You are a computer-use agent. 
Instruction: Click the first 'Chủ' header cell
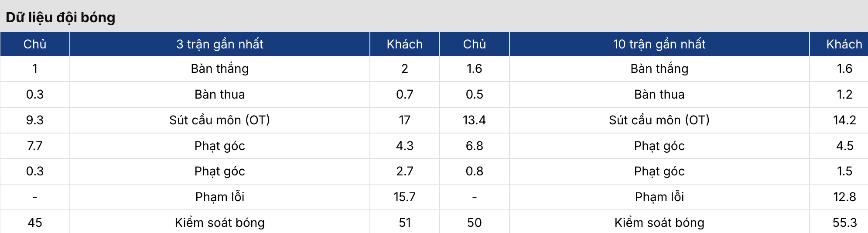tap(35, 44)
